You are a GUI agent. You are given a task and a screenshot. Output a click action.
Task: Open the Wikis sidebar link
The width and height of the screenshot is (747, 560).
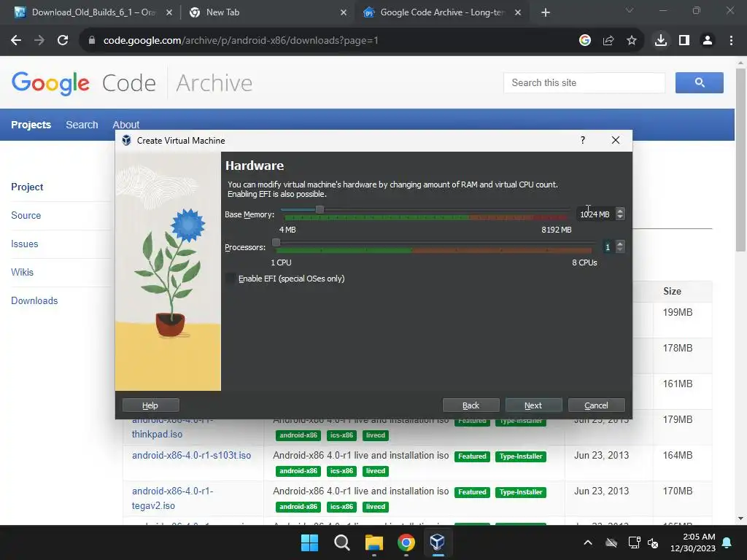click(23, 273)
